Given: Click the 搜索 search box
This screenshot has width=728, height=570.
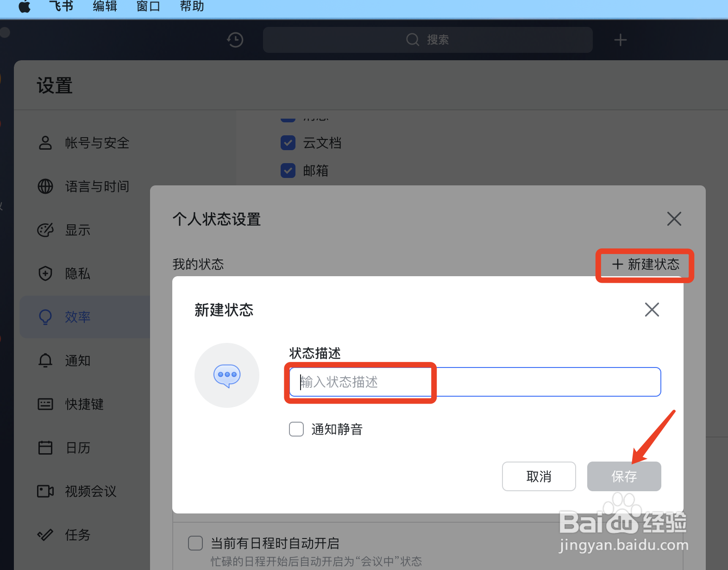Looking at the screenshot, I should [x=427, y=40].
